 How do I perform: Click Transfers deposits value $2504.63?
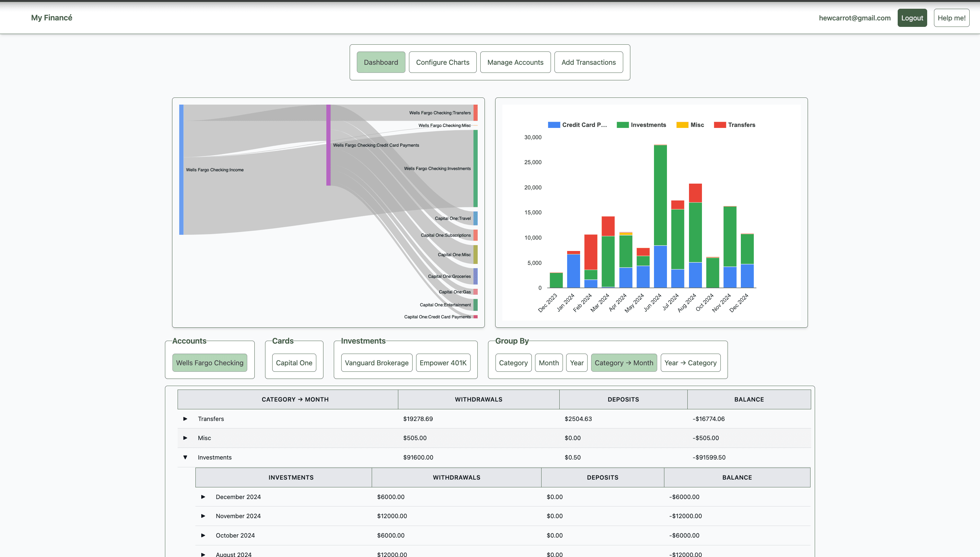click(x=578, y=419)
